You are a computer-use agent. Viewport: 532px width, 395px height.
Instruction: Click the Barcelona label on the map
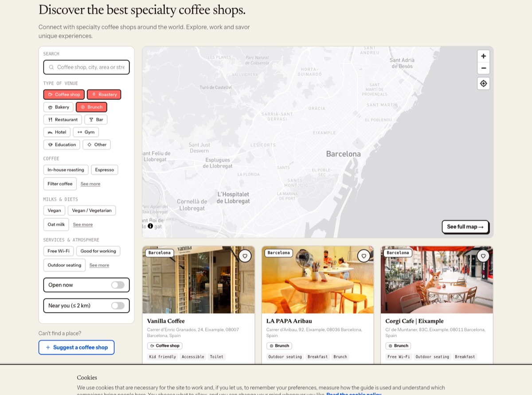click(x=344, y=154)
